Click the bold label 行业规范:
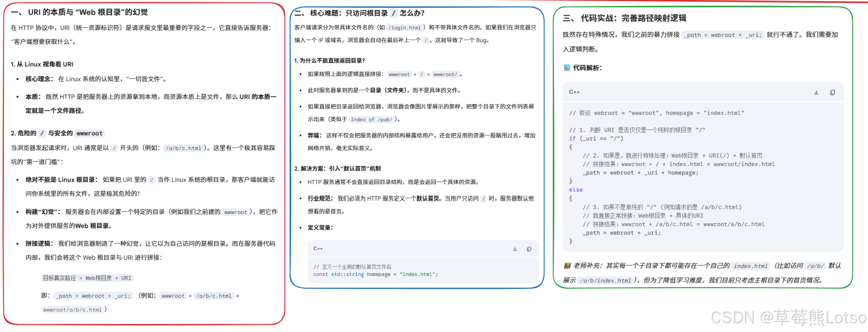Viewport: 868px width, 332px height. [320, 198]
